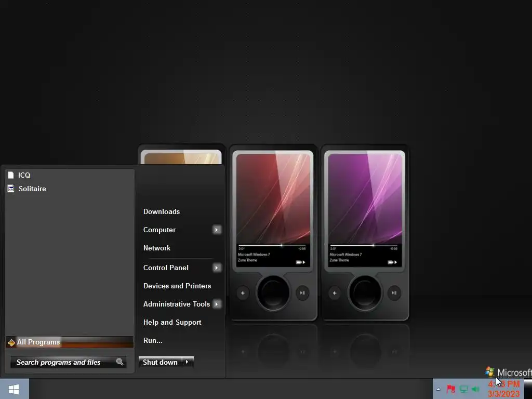Click the Shut down button
Image resolution: width=532 pixels, height=399 pixels.
(160, 362)
